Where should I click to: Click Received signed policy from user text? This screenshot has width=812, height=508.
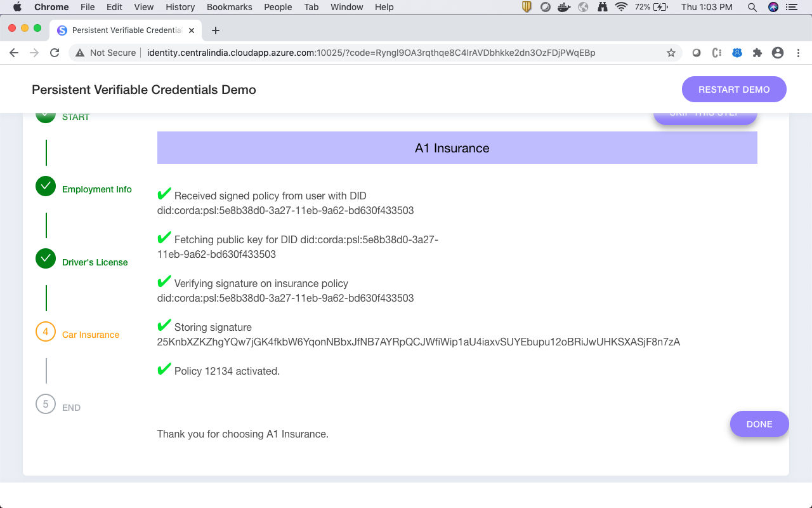[x=270, y=196]
